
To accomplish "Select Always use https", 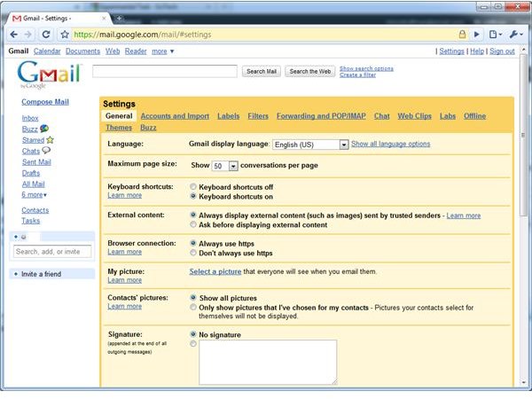I will pos(193,243).
